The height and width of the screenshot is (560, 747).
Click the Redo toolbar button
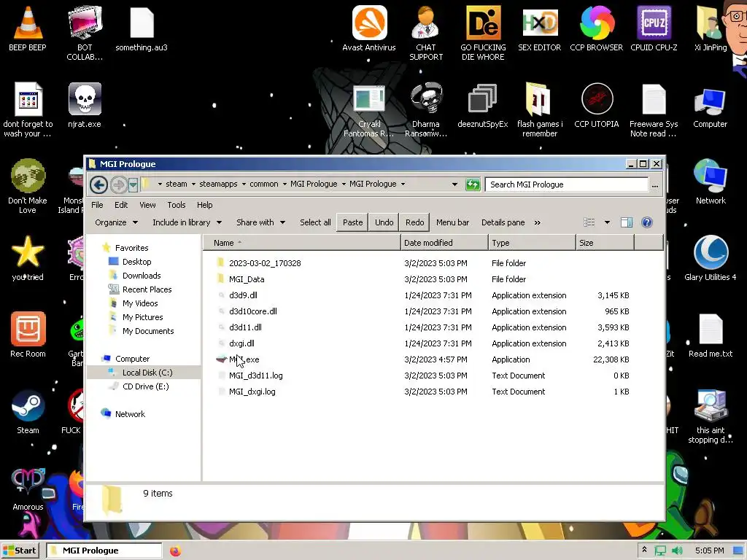pos(414,222)
